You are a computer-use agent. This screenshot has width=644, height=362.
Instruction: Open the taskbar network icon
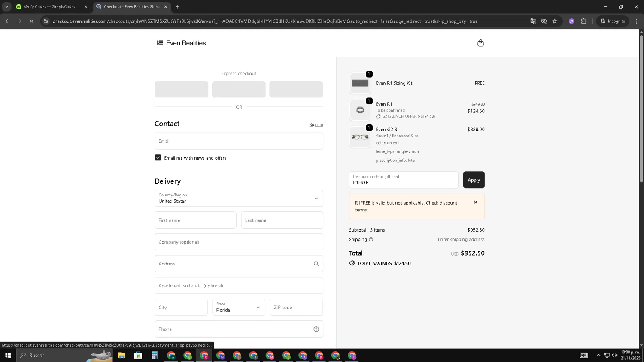pos(607,355)
